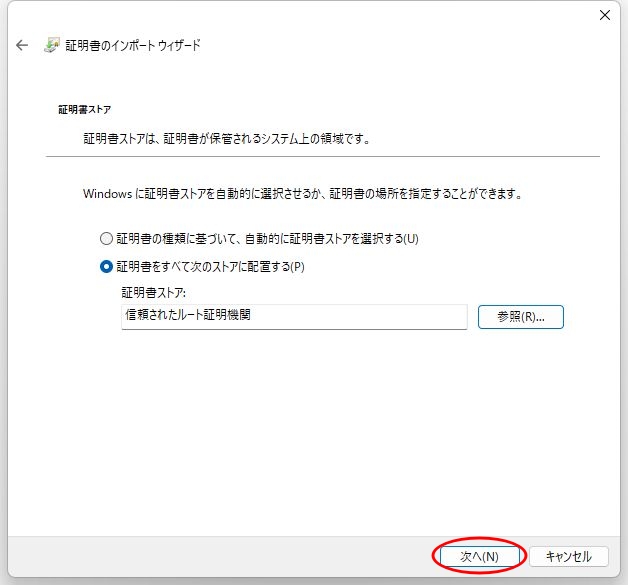Click the 証明書ストア: field label
Viewport: 628px width, 585px height.
pos(153,293)
